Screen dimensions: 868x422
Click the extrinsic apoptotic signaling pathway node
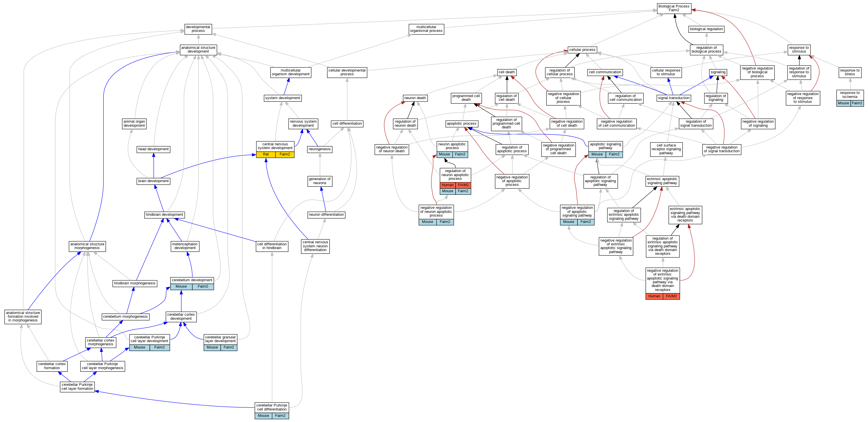(x=662, y=181)
